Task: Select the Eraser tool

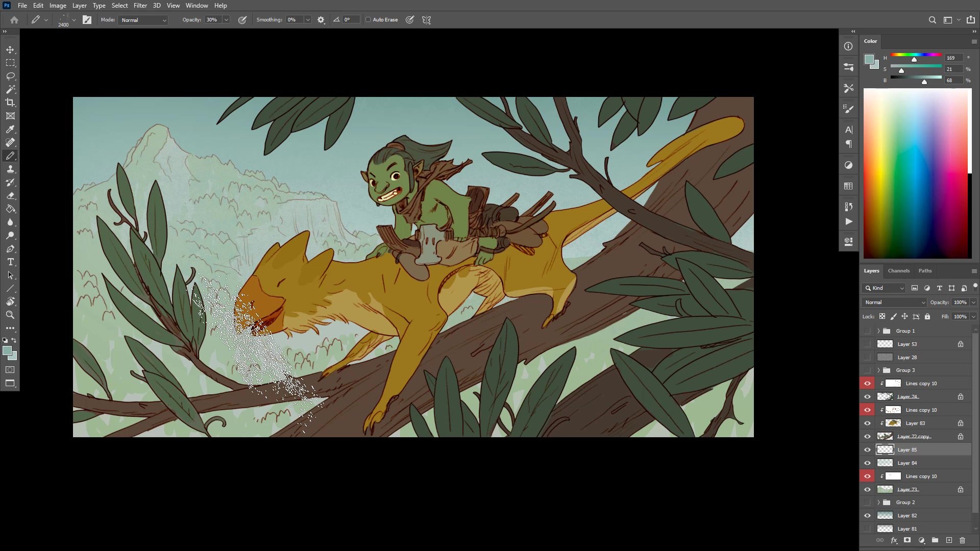Action: [x=10, y=196]
